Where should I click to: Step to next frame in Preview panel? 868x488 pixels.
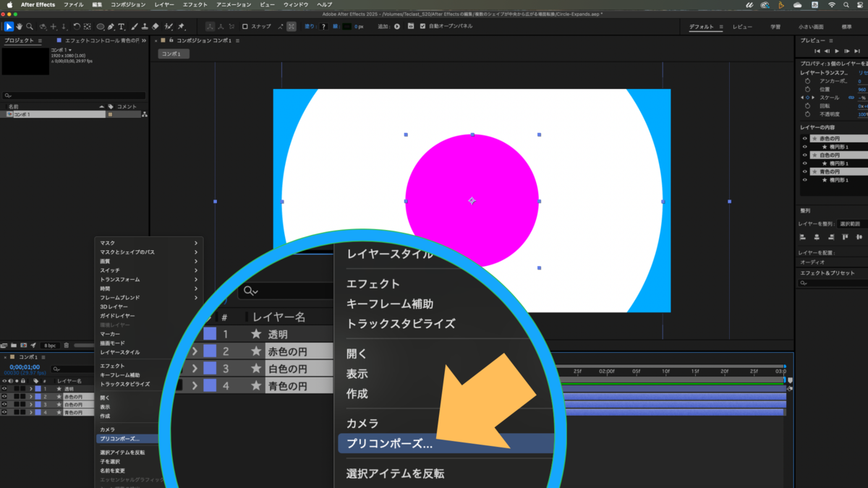[x=846, y=51]
